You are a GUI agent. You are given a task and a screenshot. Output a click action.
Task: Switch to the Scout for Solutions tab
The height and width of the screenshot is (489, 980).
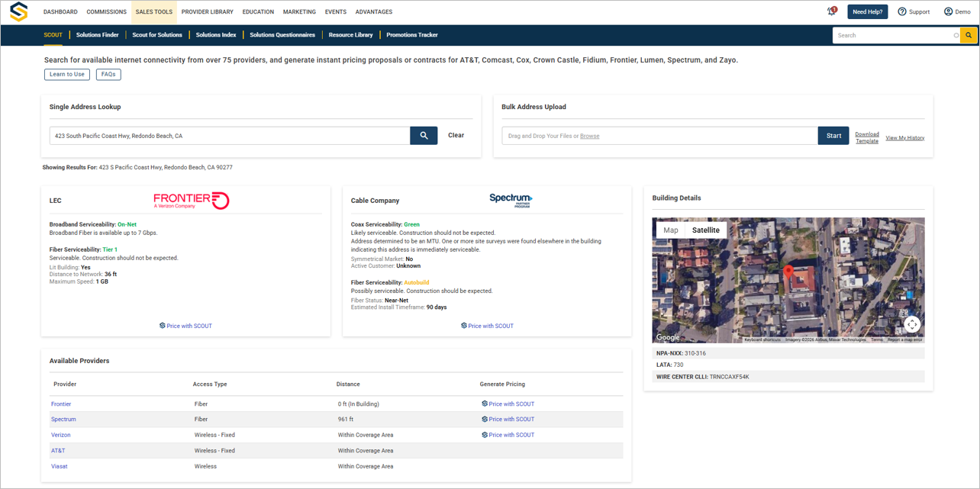click(157, 35)
